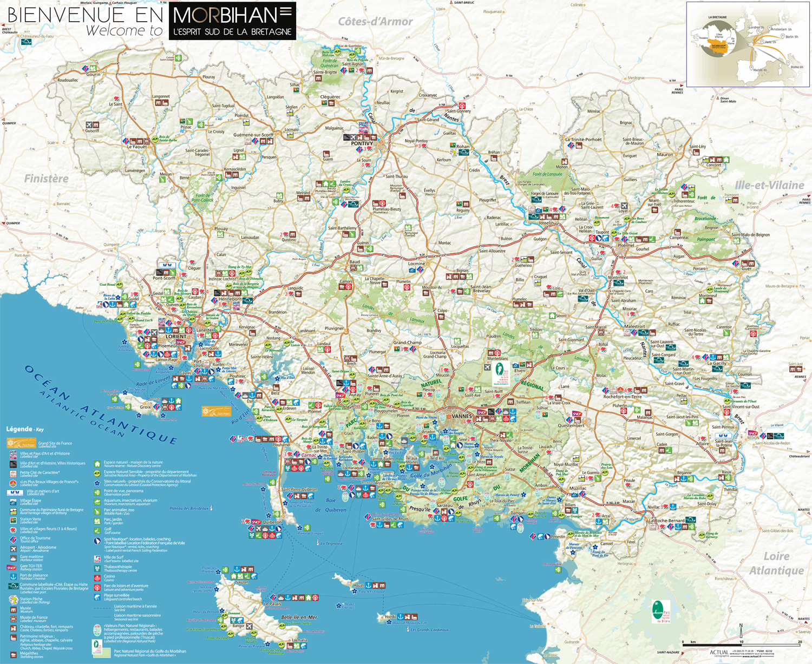Click the Ille-et-Vilaine department label
The width and height of the screenshot is (812, 664).
point(769,185)
